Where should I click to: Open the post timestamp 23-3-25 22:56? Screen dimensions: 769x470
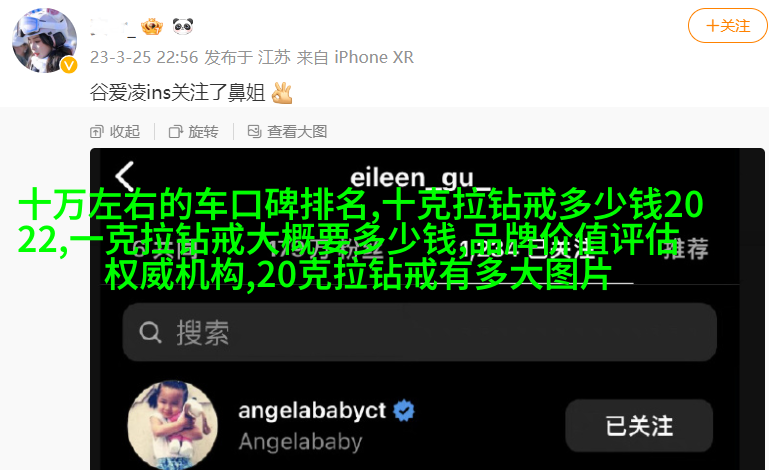pos(144,57)
